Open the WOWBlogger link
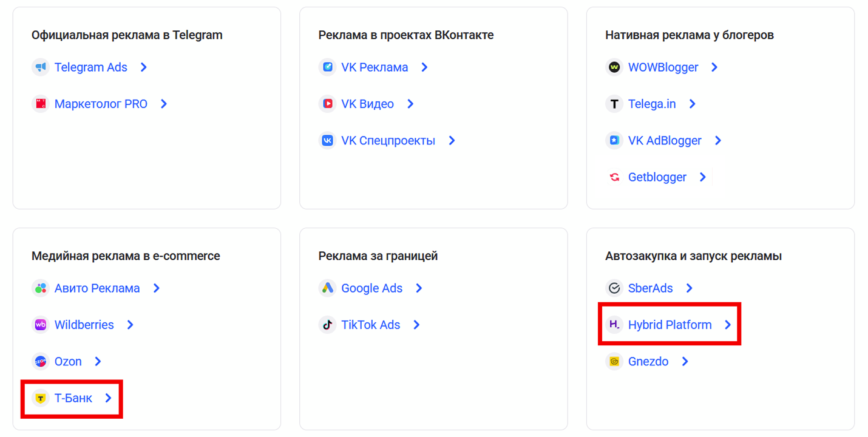The image size is (868, 437). coord(663,67)
